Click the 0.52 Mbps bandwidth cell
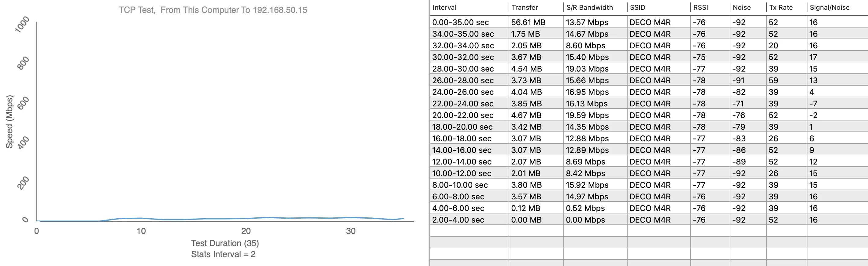Image resolution: width=868 pixels, height=266 pixels. (x=585, y=208)
